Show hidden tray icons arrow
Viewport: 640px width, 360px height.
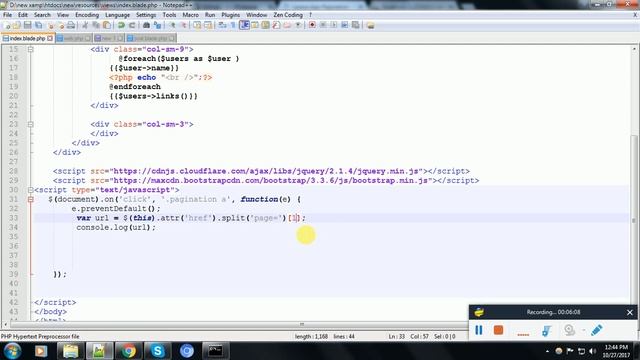[547, 351]
